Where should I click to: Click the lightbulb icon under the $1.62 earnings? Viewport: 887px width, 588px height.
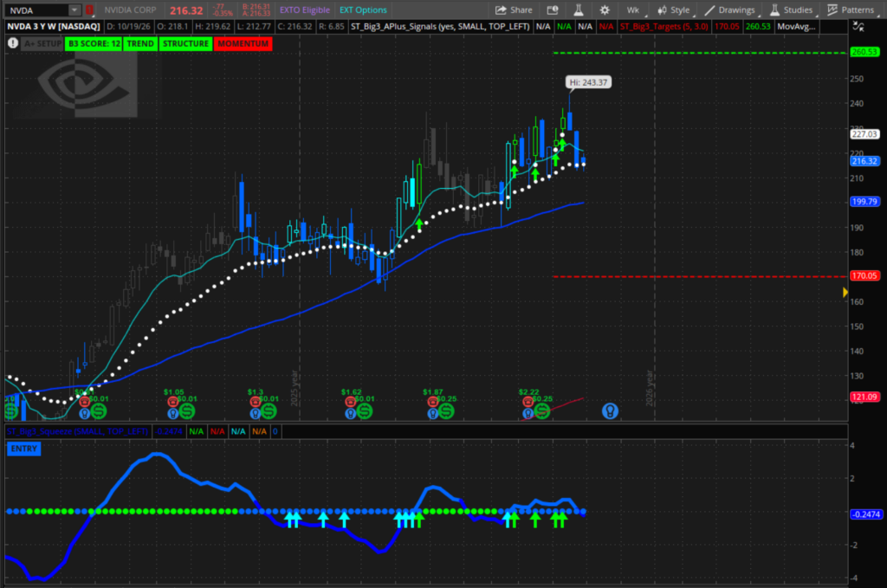[351, 414]
